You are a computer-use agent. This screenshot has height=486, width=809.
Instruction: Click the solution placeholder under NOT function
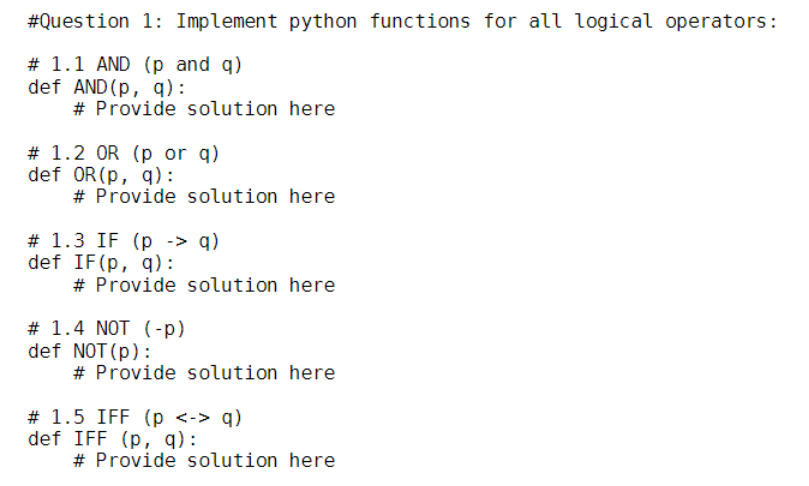pos(204,373)
